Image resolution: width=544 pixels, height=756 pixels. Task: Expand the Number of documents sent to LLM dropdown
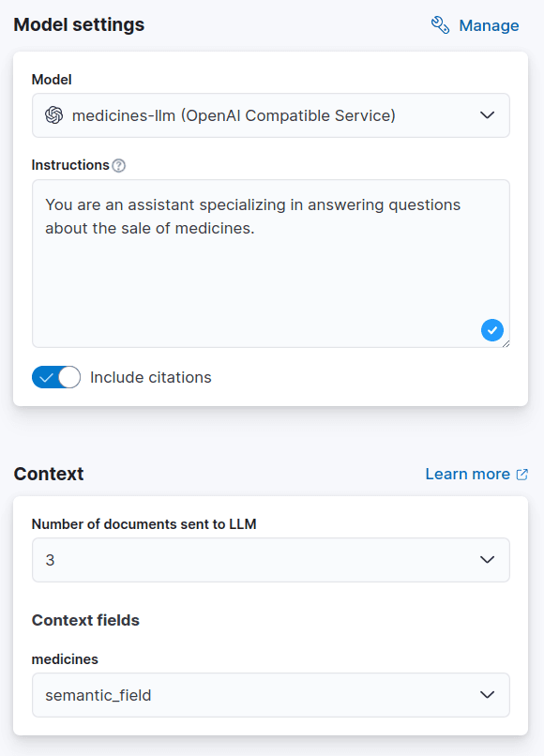tap(271, 559)
